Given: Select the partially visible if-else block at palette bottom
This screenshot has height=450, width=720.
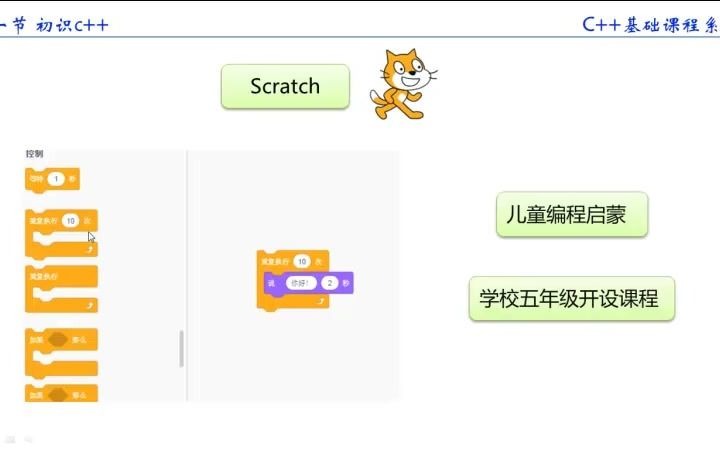Looking at the screenshot, I should 61,393.
